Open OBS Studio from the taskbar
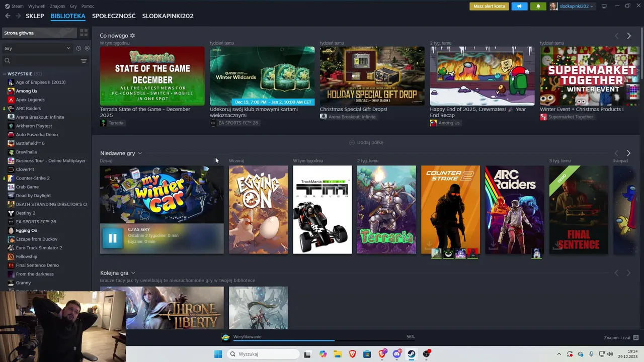Screen dimensions: 644x362 [427, 354]
